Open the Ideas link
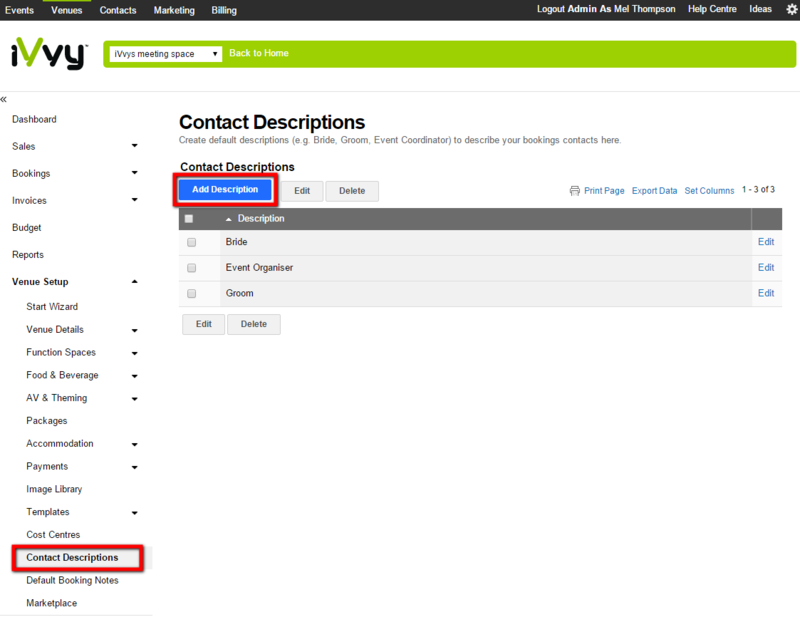The height and width of the screenshot is (622, 800). (x=760, y=9)
